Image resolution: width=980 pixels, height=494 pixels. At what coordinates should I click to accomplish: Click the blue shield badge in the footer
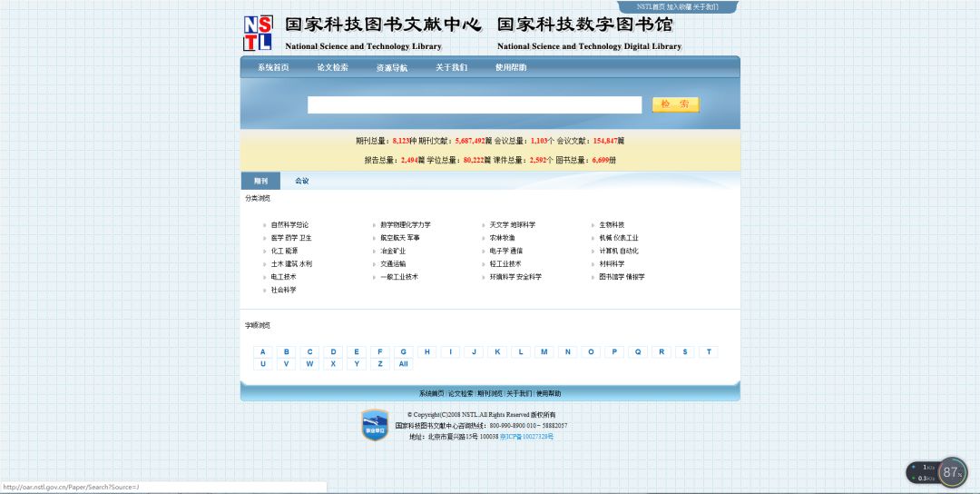375,425
